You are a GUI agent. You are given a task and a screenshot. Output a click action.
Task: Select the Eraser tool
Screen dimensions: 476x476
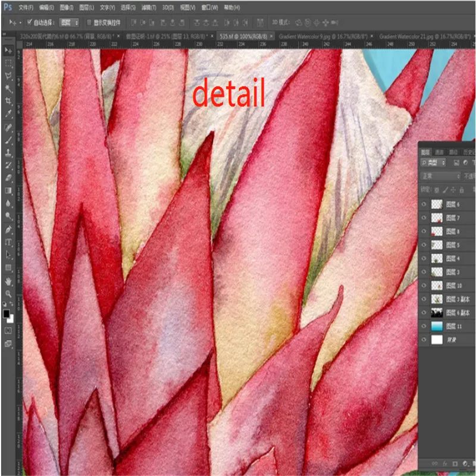pyautogui.click(x=8, y=178)
